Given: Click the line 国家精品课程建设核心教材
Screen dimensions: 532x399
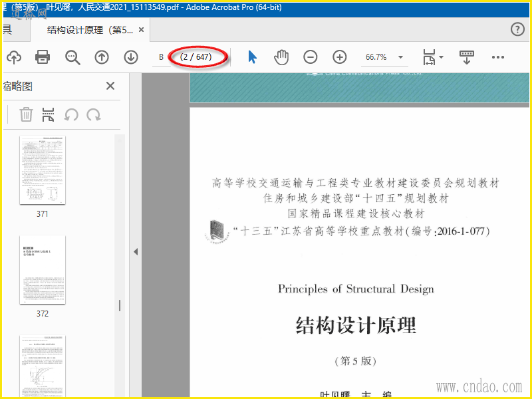Looking at the screenshot, I should [356, 213].
